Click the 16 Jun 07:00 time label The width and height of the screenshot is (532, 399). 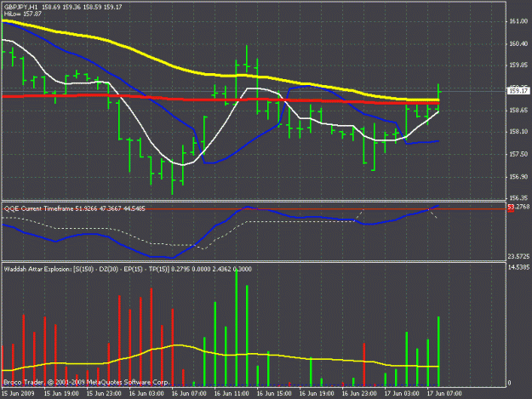tap(189, 393)
